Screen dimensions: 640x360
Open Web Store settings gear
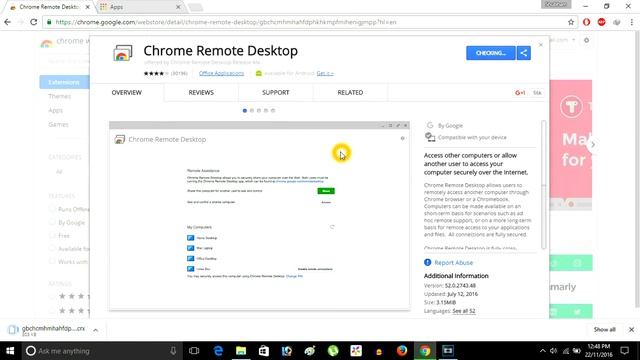point(587,40)
